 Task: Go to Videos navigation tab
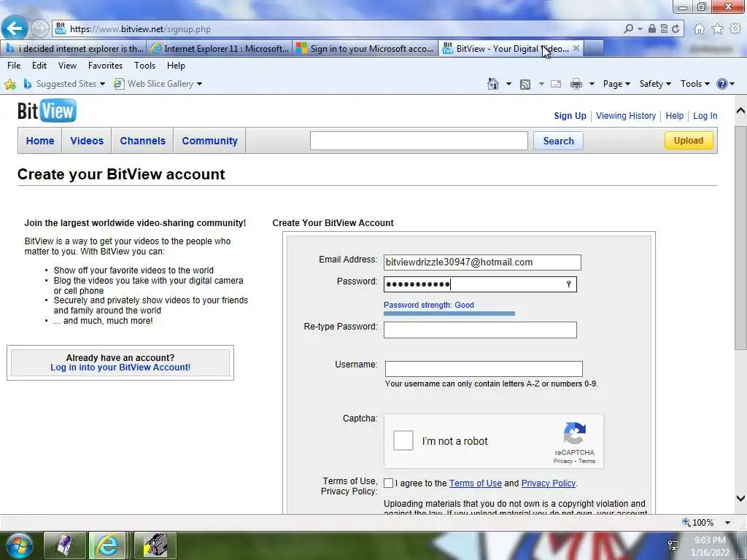click(x=87, y=141)
